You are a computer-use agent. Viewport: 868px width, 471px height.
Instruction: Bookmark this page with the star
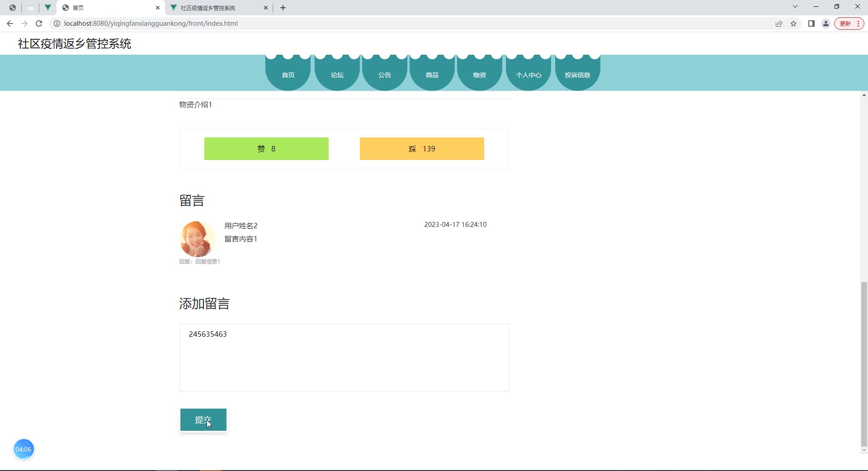tap(793, 24)
